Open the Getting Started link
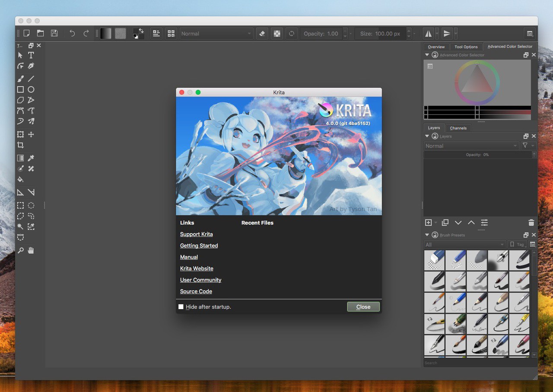This screenshot has height=392, width=553. [x=199, y=246]
